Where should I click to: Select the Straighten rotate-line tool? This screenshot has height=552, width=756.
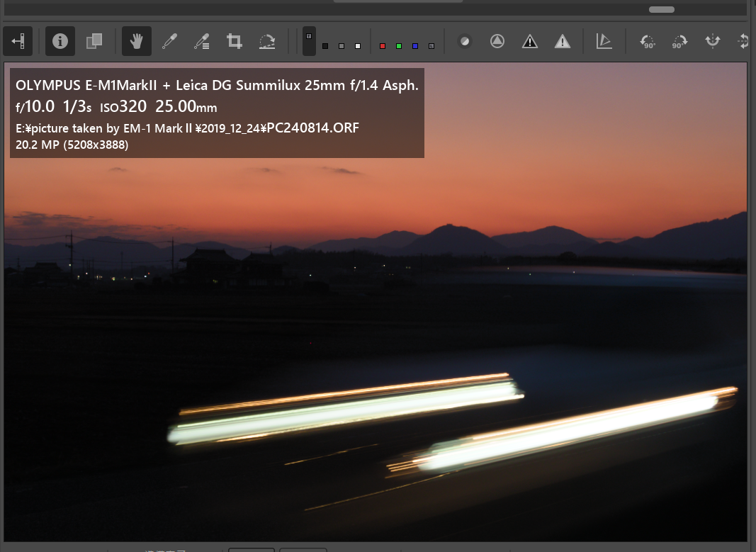[x=267, y=41]
